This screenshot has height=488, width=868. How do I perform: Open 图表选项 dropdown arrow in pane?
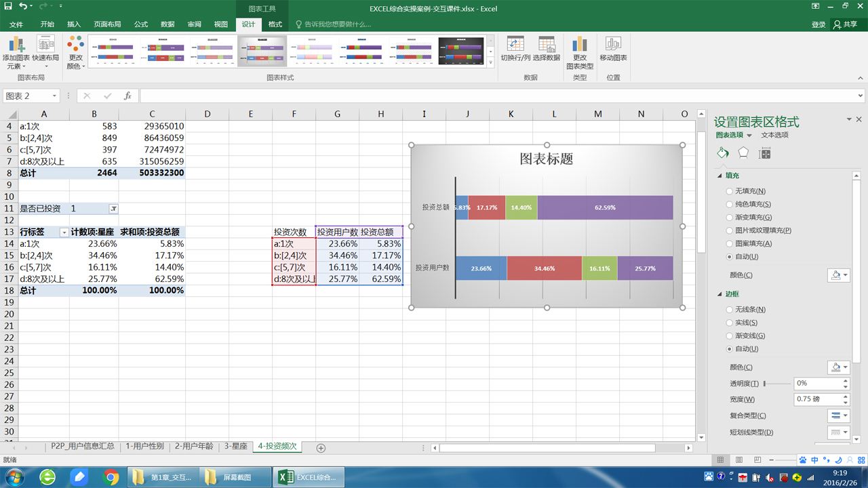coord(749,136)
